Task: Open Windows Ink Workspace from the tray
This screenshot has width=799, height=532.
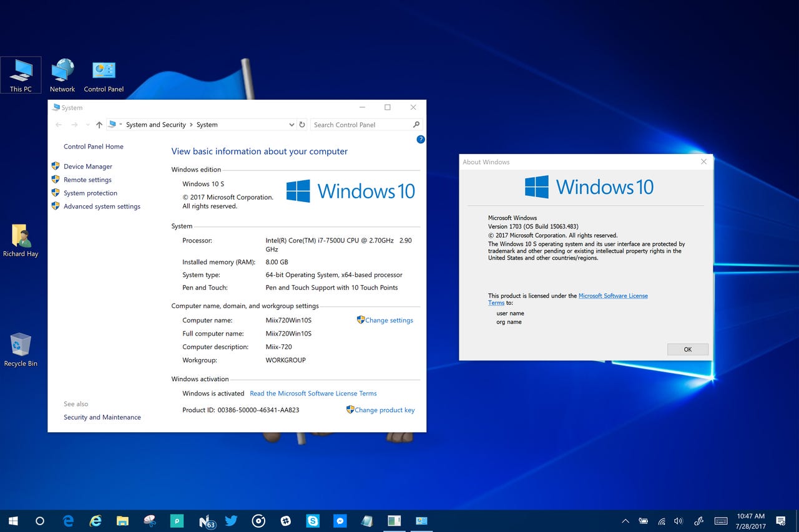Action: click(699, 520)
